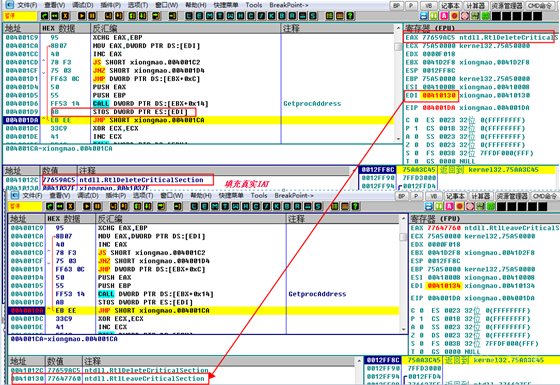Screen dimensions: 560x385
Task: Open 查看(V) menu in upper window
Action: pyautogui.click(x=54, y=5)
